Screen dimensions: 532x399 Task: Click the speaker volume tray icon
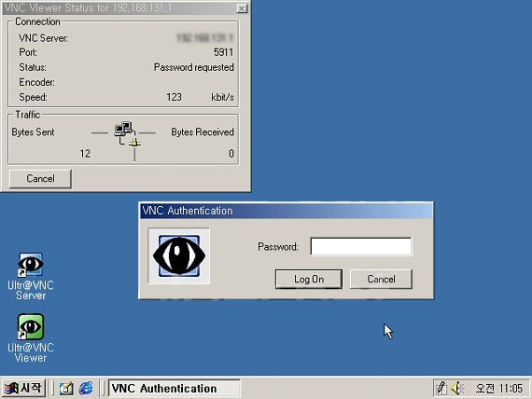457,388
